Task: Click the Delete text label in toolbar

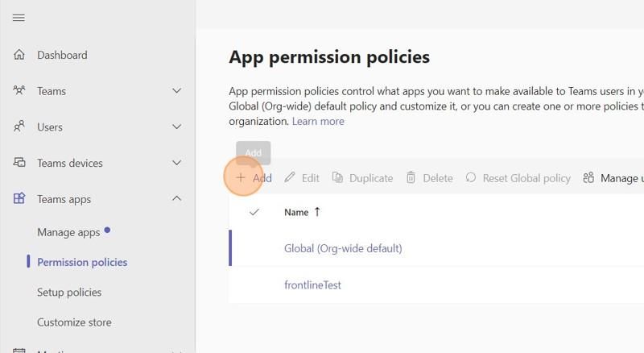Action: click(x=438, y=178)
